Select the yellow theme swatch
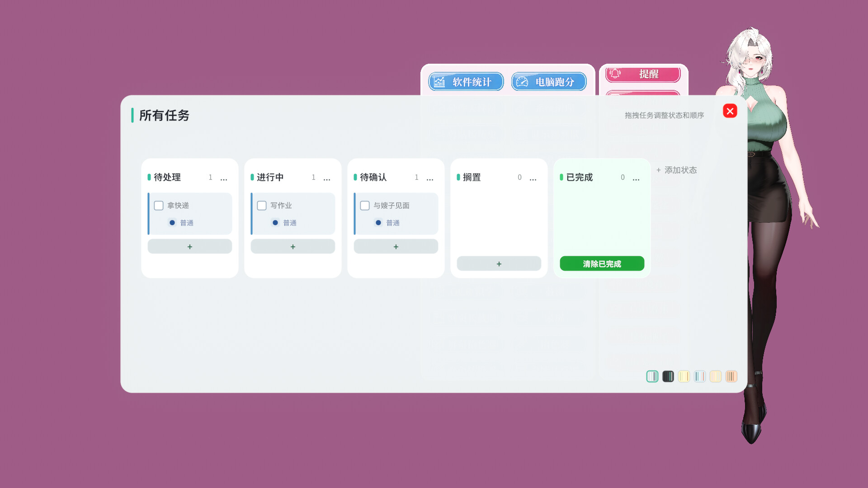The width and height of the screenshot is (868, 488). tap(684, 376)
